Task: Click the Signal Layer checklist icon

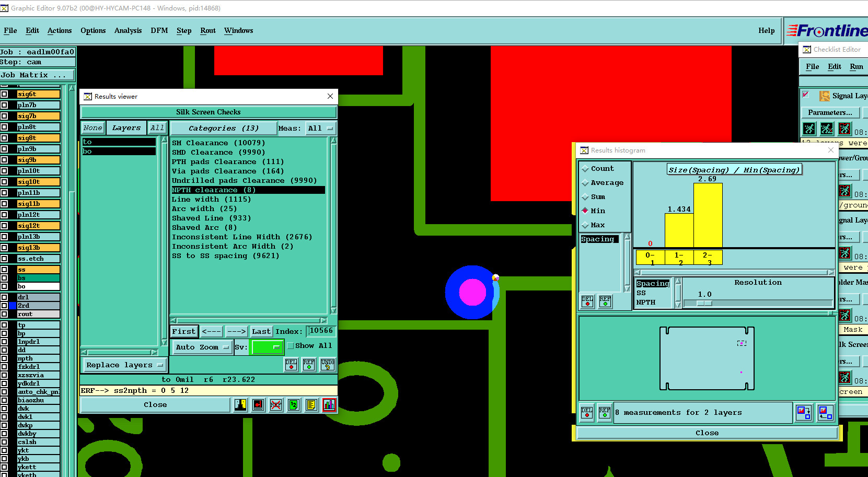Action: click(825, 96)
